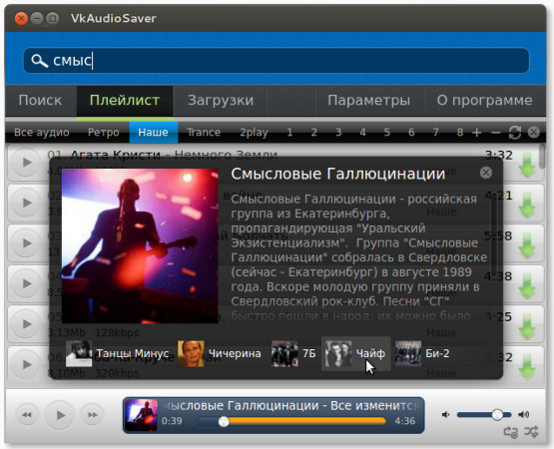Select the Все аудио playlist
The height and width of the screenshot is (449, 554).
(42, 132)
